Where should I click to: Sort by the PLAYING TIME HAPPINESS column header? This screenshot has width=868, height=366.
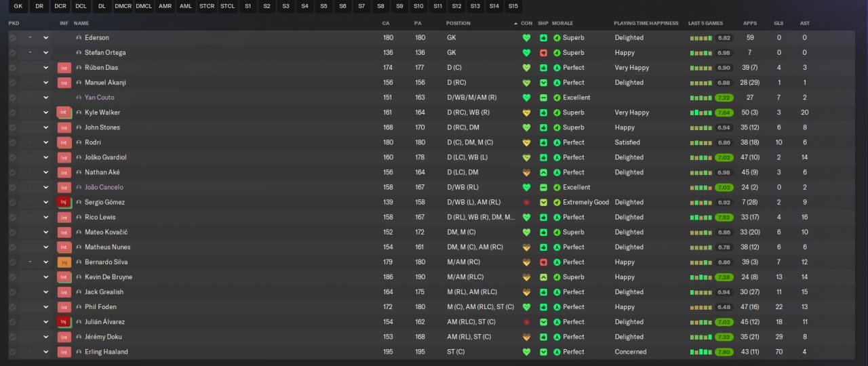click(646, 23)
